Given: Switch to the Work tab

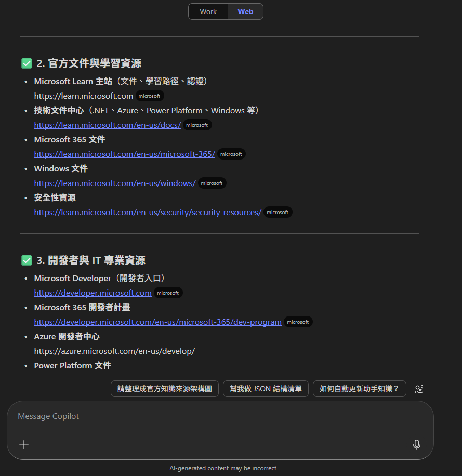Looking at the screenshot, I should coord(208,11).
